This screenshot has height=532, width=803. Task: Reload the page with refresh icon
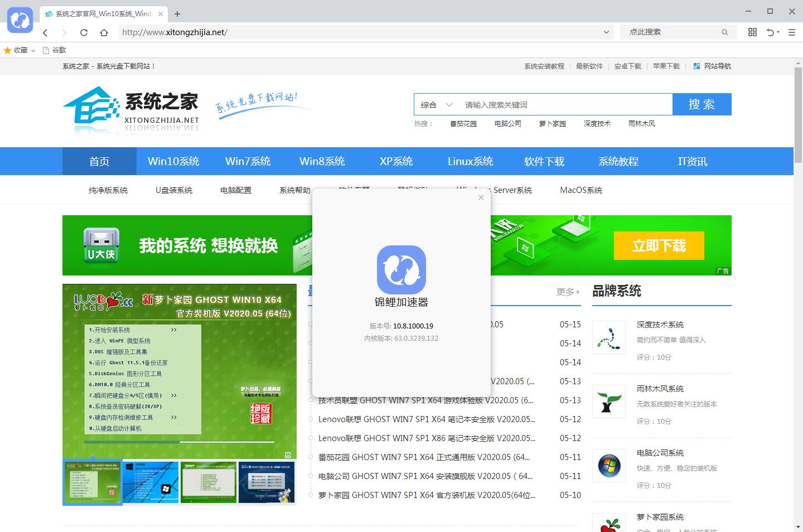click(x=84, y=32)
